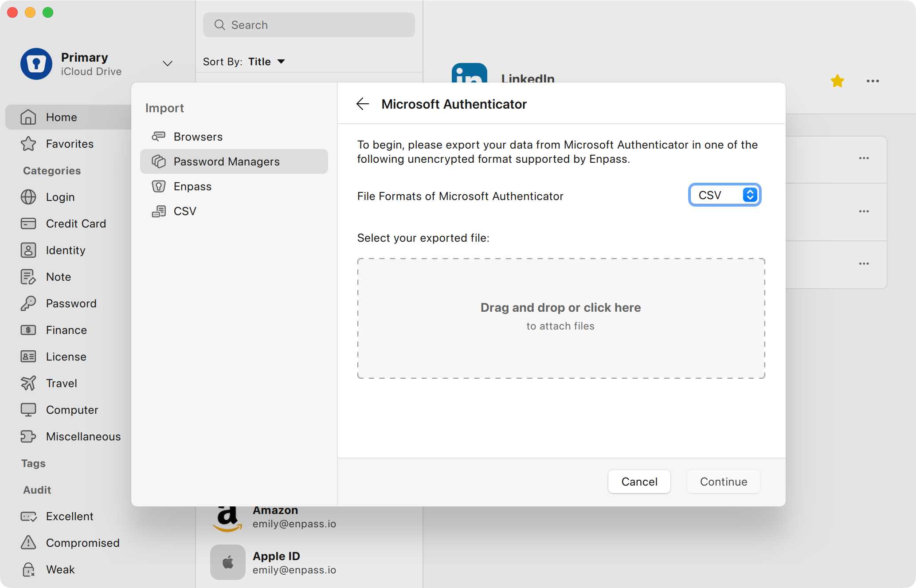916x588 pixels.
Task: Click the search magnifier icon
Action: click(219, 25)
